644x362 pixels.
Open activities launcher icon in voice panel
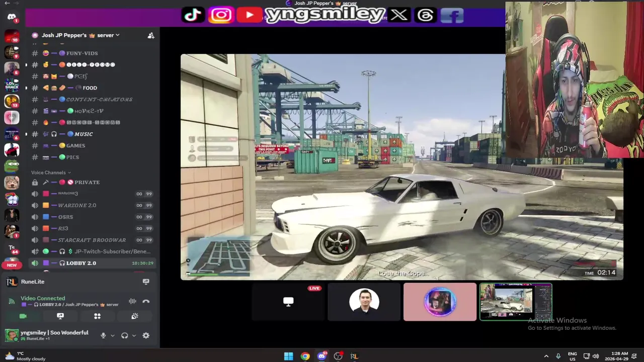[97, 316]
